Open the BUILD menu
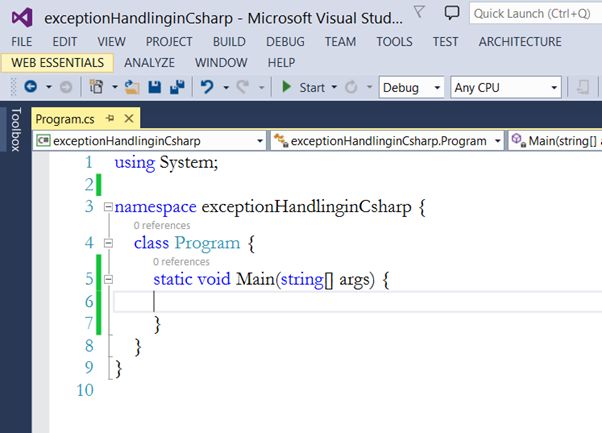The image size is (602, 433). point(229,41)
